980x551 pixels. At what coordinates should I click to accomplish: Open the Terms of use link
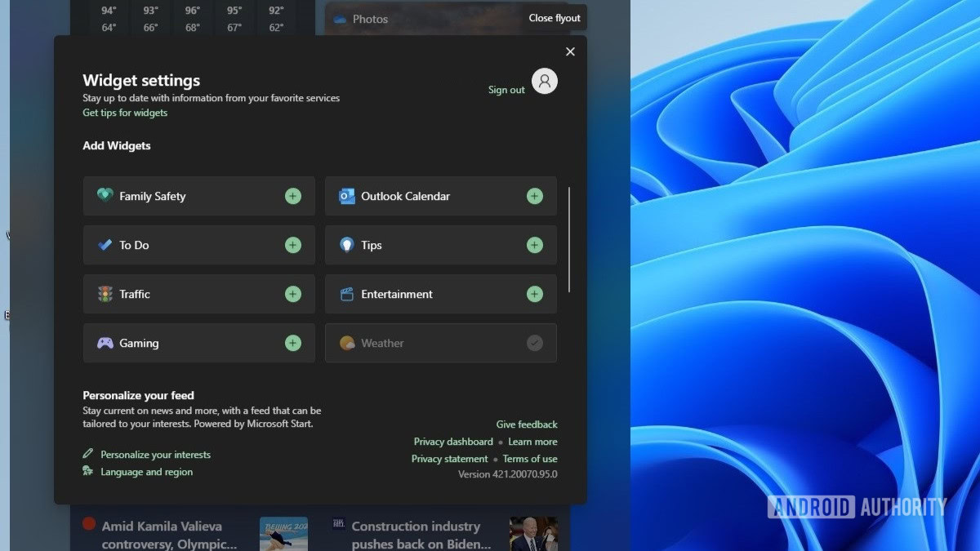530,459
